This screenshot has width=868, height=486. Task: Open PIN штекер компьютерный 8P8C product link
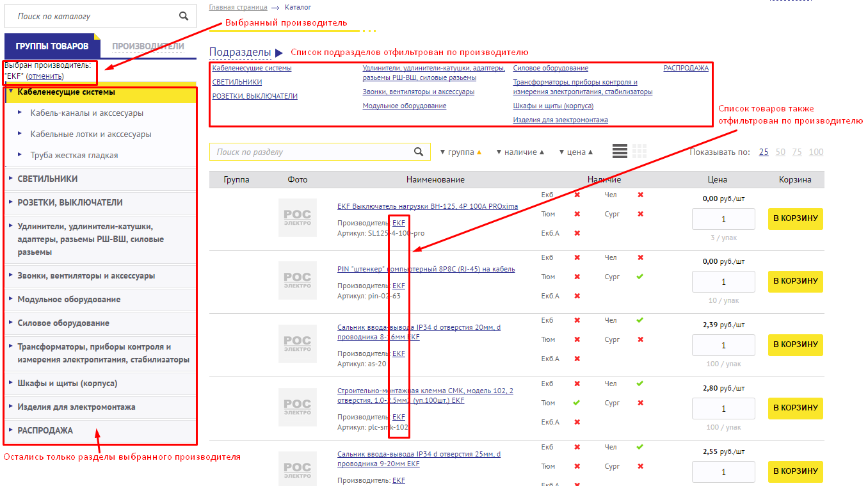point(426,269)
